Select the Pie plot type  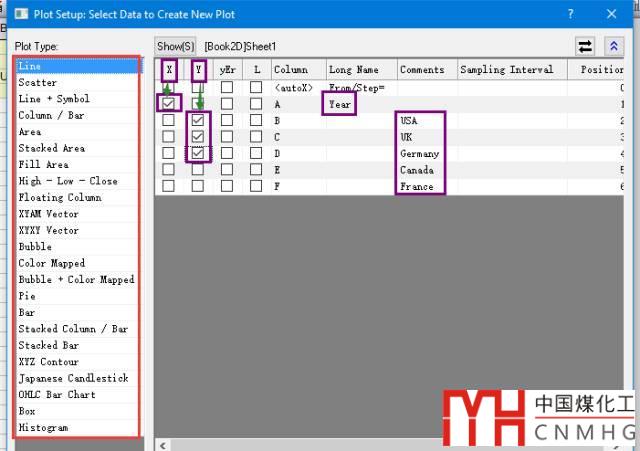[27, 296]
